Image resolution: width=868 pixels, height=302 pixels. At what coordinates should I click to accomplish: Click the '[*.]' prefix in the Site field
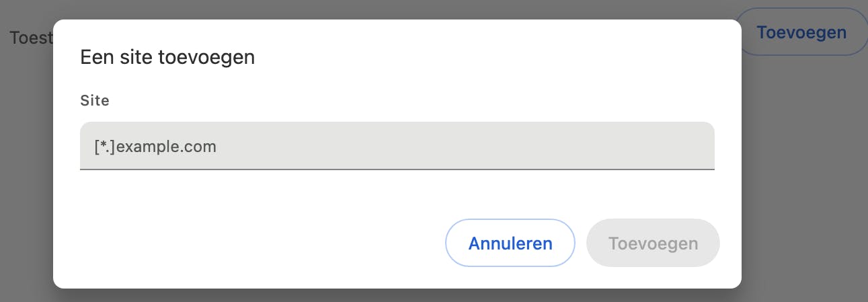coord(105,147)
